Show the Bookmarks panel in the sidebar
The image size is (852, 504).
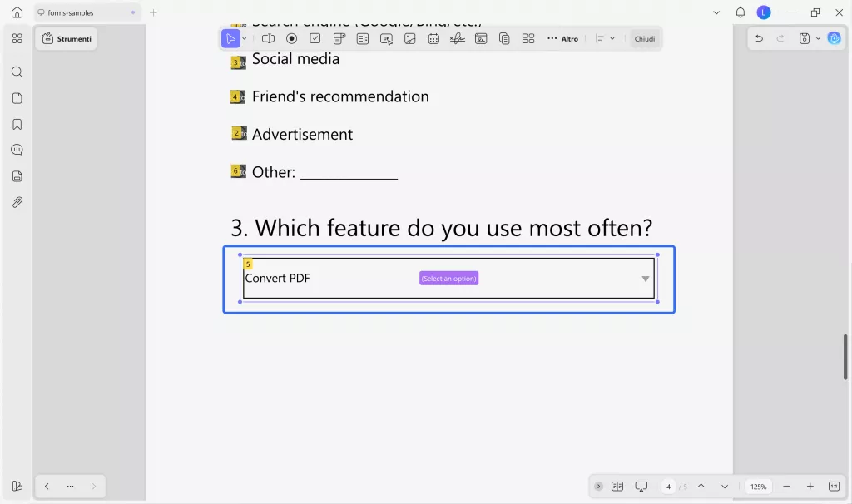coord(17,124)
